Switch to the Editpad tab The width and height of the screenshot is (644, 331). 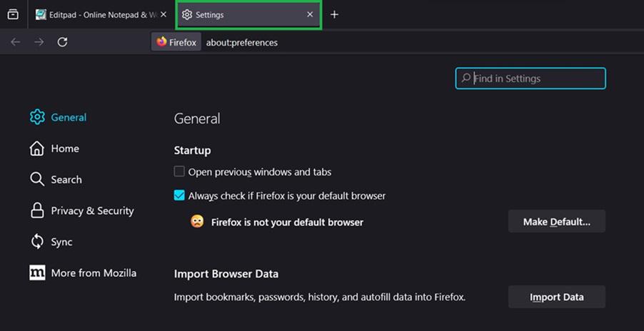(96, 14)
